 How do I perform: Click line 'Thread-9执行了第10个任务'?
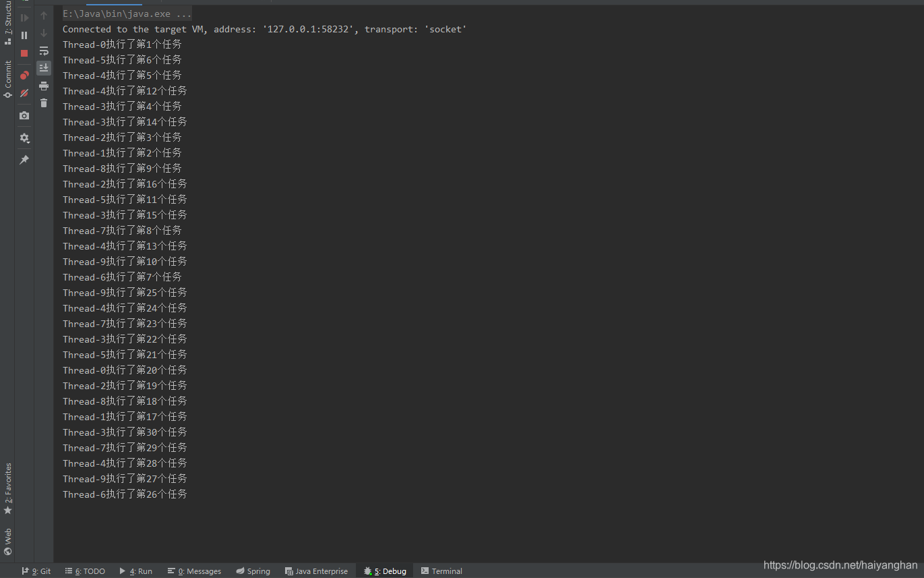(125, 262)
